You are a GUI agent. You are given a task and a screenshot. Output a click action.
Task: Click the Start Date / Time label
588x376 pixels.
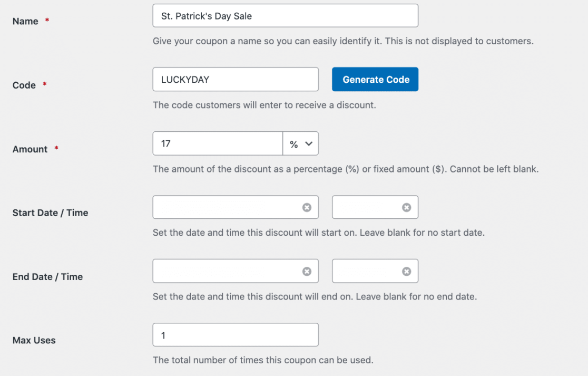pyautogui.click(x=50, y=213)
